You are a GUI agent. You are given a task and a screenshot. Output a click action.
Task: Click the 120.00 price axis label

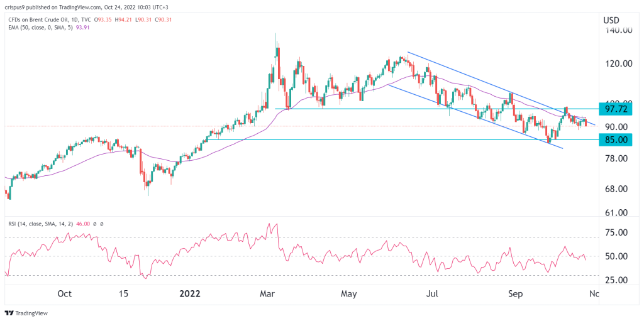click(x=618, y=63)
